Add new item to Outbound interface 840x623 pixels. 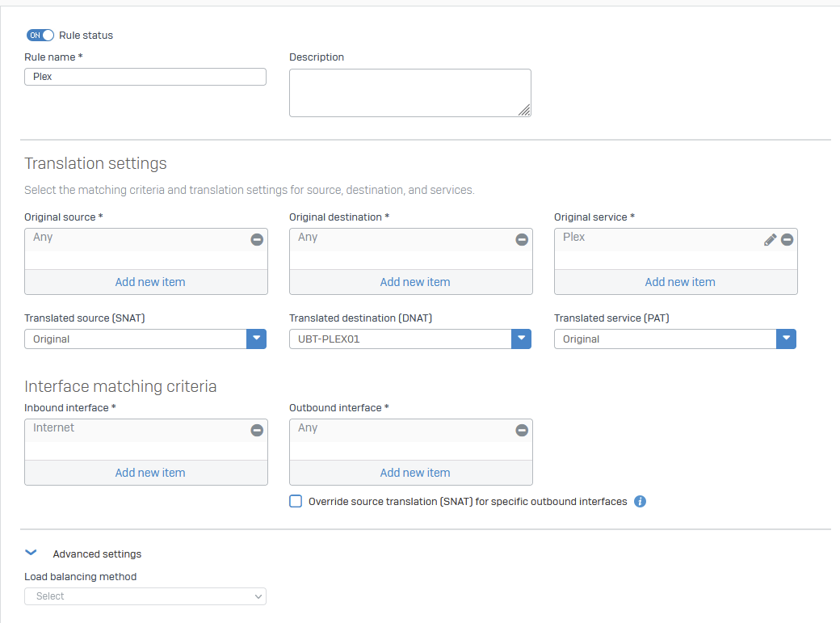(415, 473)
